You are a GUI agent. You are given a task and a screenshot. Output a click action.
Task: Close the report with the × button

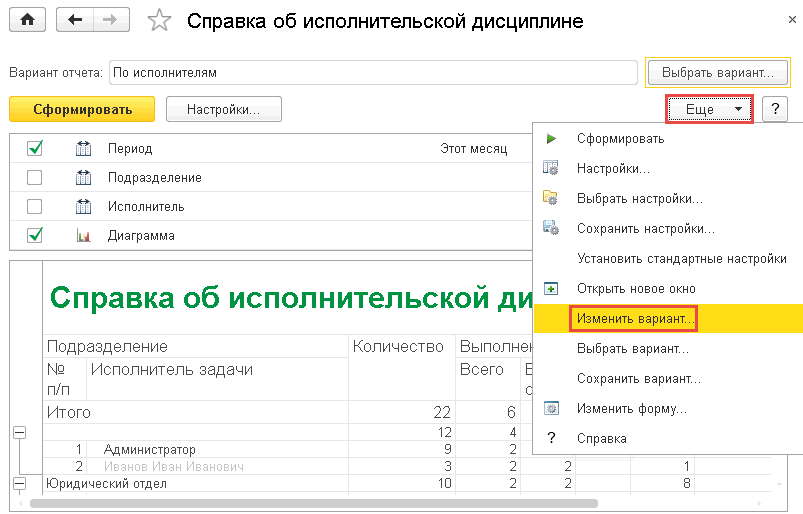(x=792, y=19)
